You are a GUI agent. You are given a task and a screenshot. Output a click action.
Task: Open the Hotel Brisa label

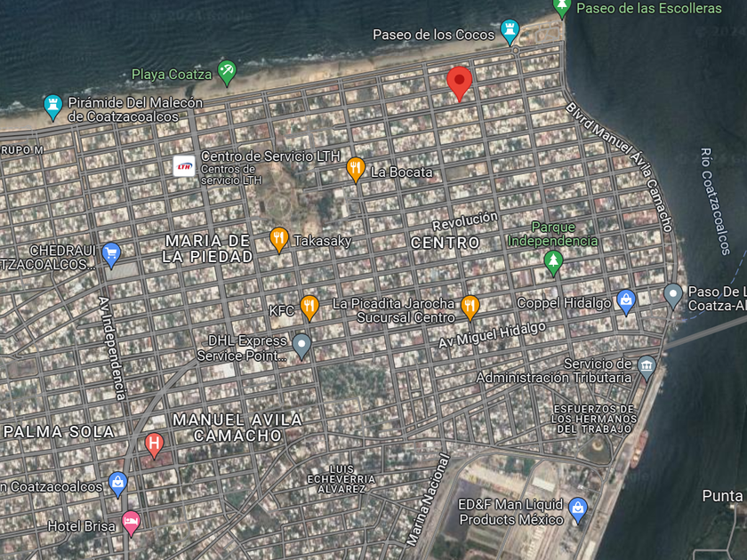tap(82, 525)
